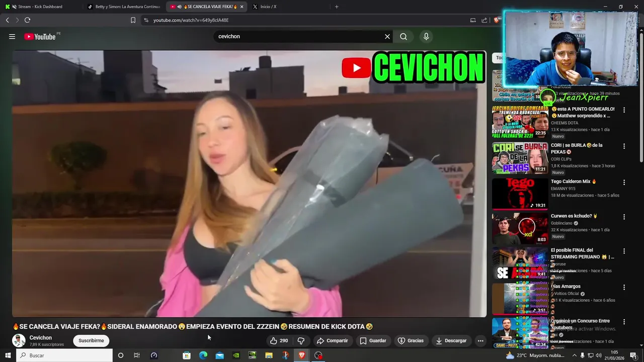This screenshot has height=362, width=644.
Task: Open options for CORI se BURLA video
Action: point(624,146)
